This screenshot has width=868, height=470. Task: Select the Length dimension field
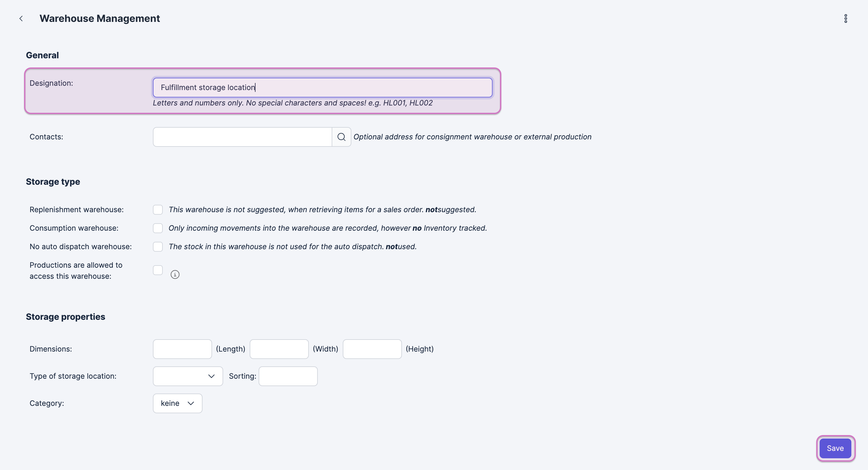(182, 349)
